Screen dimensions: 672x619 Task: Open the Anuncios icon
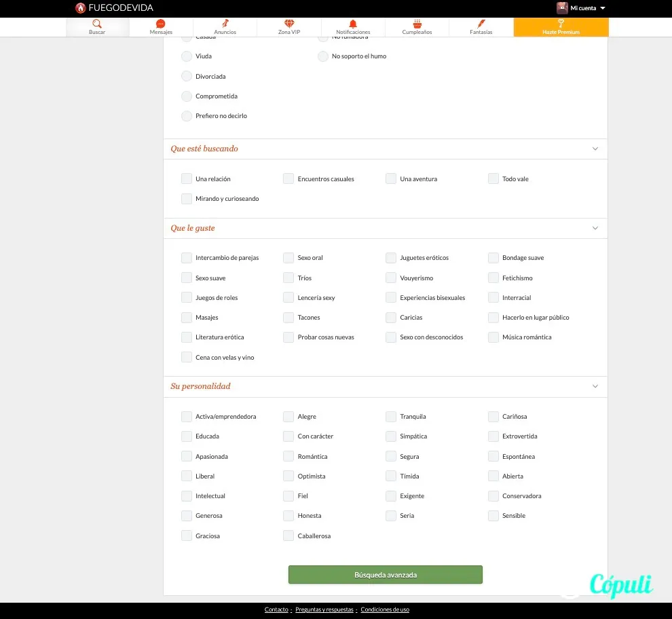click(x=225, y=24)
